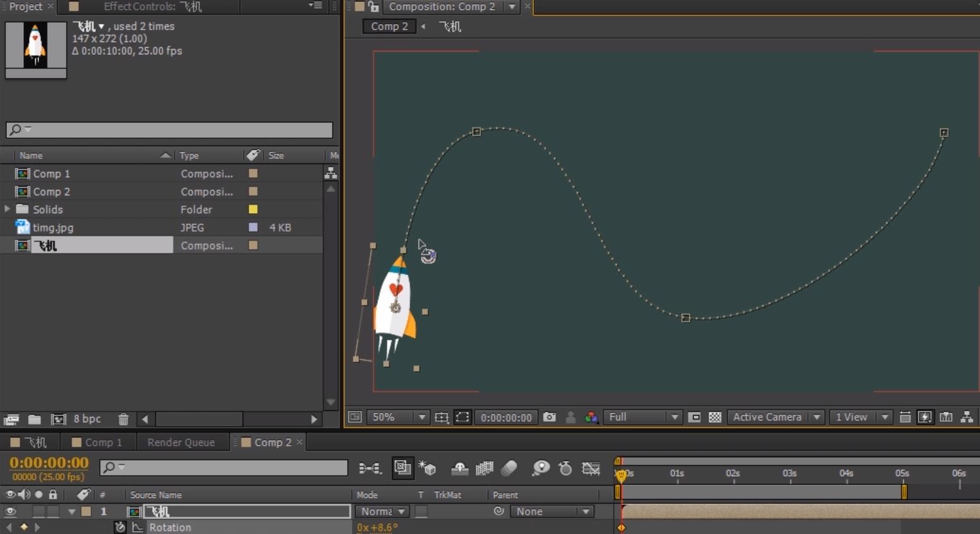Open the 50% magnification dropdown

pyautogui.click(x=398, y=417)
